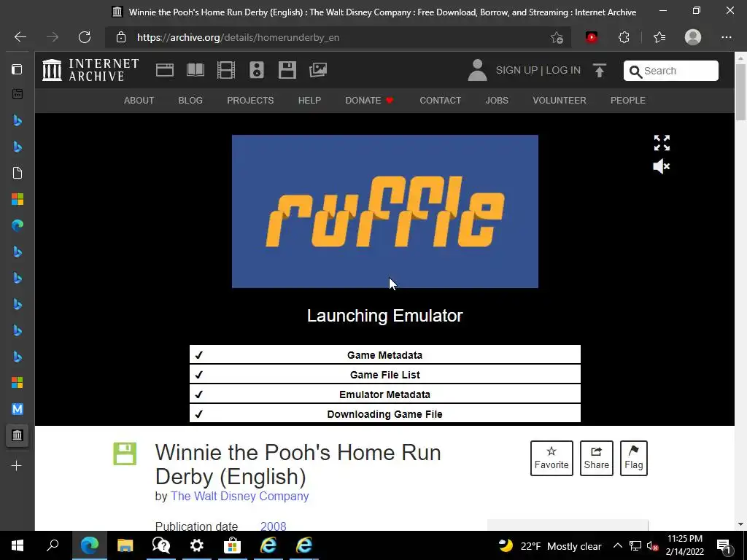Click the Emulator Metadata row

(x=385, y=394)
